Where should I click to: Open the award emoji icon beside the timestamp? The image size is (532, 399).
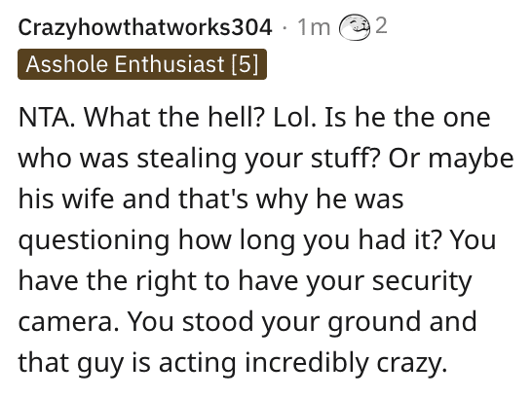pos(355,27)
